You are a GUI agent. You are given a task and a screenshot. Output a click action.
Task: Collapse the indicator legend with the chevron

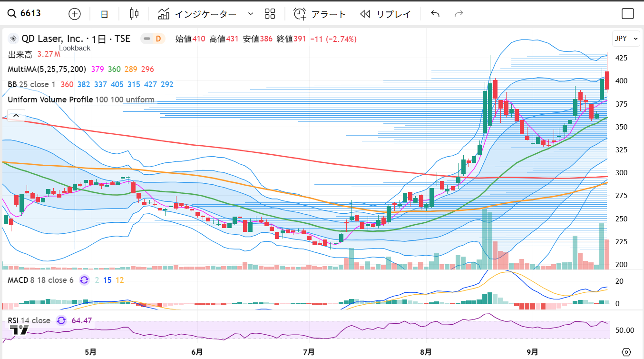tap(16, 115)
